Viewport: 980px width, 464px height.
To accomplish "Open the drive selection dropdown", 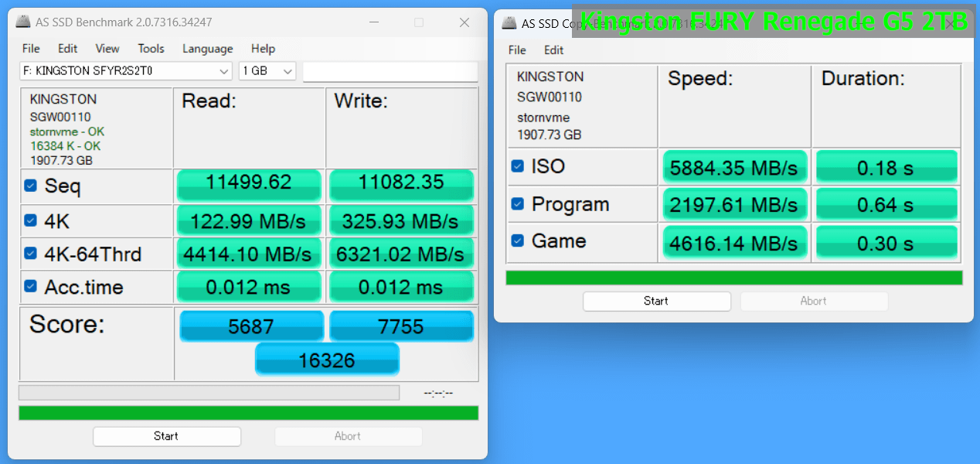I will click(125, 71).
